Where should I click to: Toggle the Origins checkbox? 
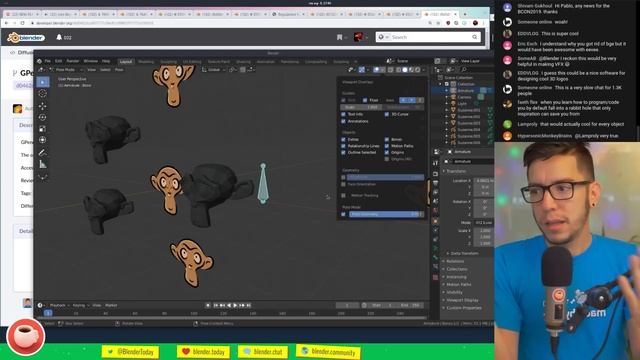pyautogui.click(x=387, y=153)
